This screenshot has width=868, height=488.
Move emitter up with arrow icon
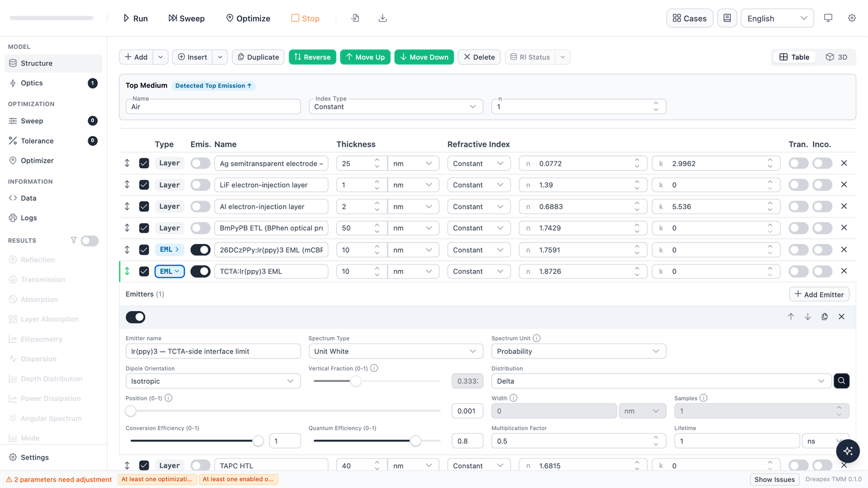click(791, 317)
